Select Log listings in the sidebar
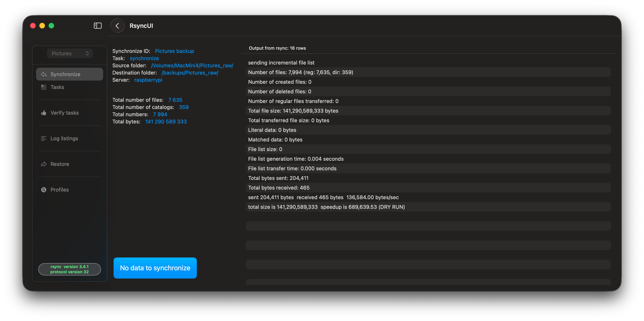This screenshot has height=321, width=644. pos(64,138)
